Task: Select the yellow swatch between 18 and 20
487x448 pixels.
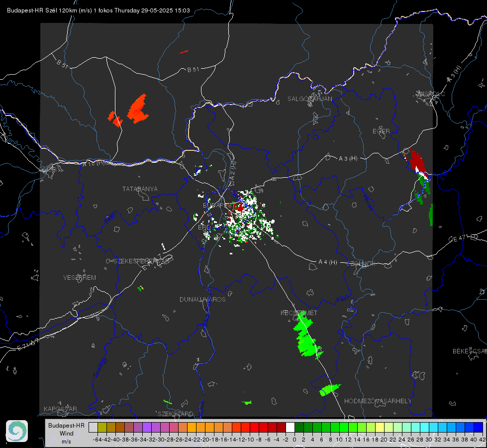Action: click(380, 427)
